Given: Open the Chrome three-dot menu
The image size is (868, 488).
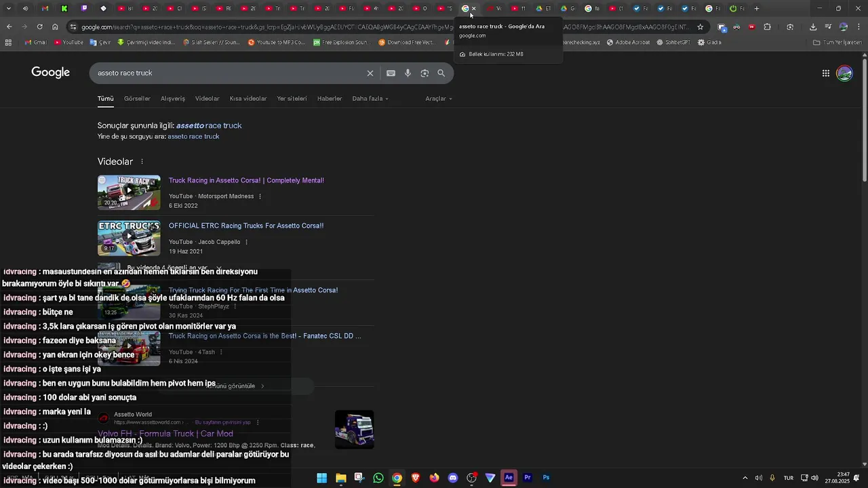Looking at the screenshot, I should [x=858, y=27].
